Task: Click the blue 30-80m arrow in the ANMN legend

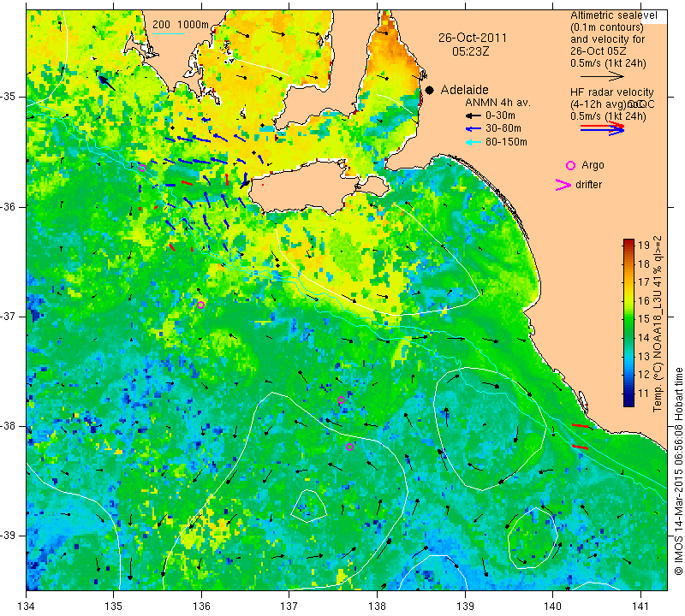Action: point(474,129)
